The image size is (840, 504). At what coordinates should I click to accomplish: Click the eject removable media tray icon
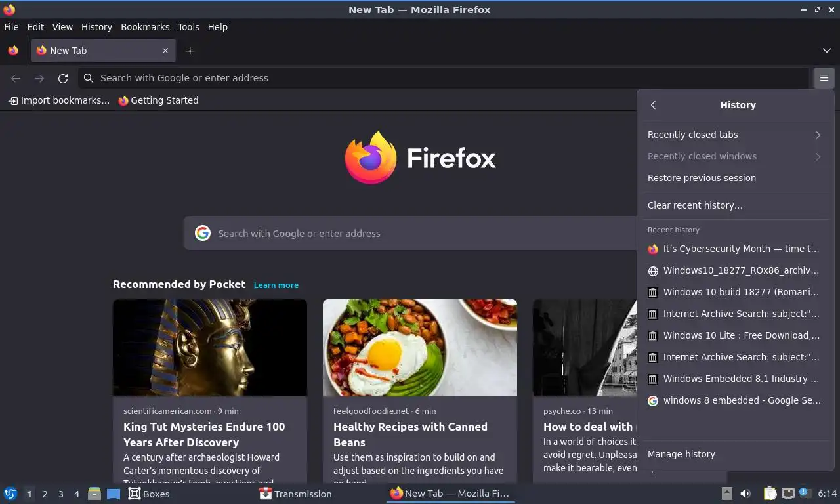click(727, 493)
